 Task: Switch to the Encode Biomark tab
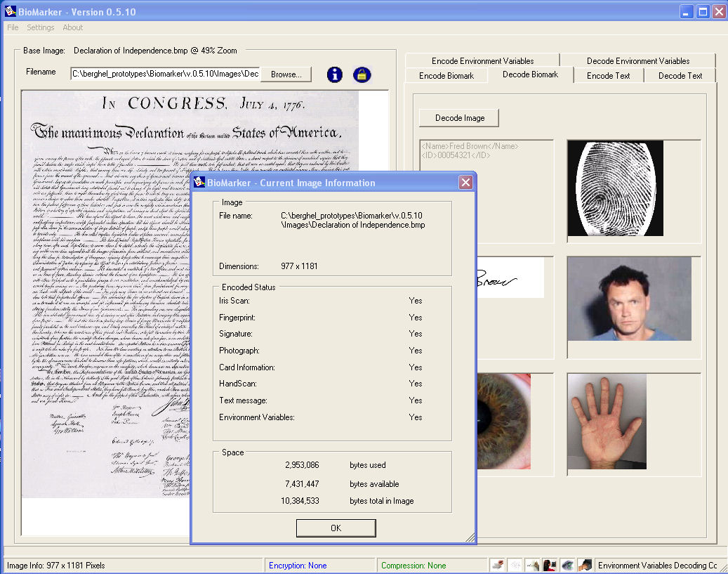(x=446, y=76)
